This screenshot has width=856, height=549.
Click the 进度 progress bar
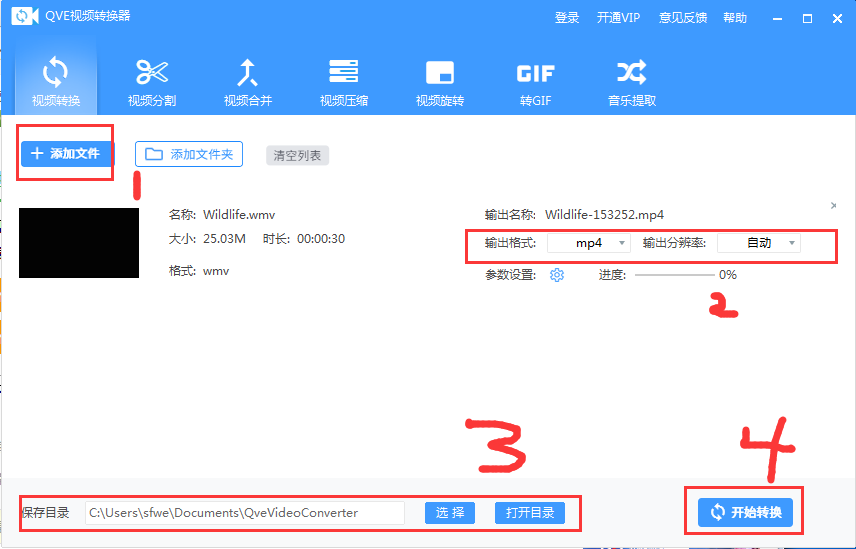pyautogui.click(x=675, y=274)
